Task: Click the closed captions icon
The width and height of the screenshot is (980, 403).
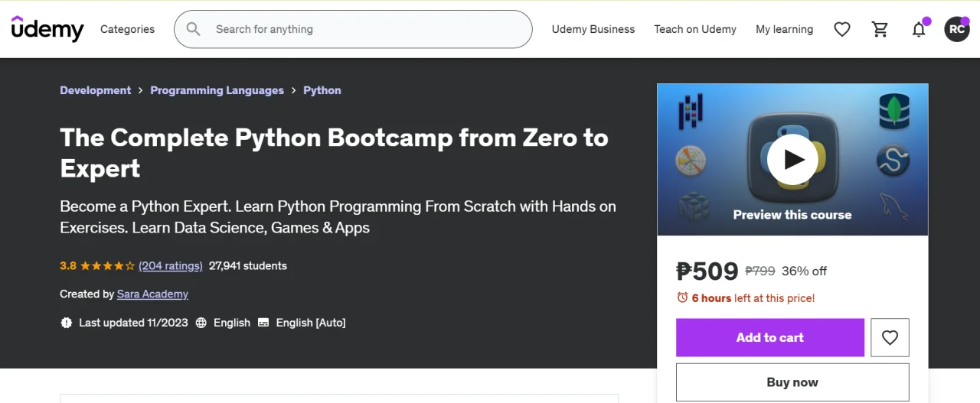Action: [263, 323]
